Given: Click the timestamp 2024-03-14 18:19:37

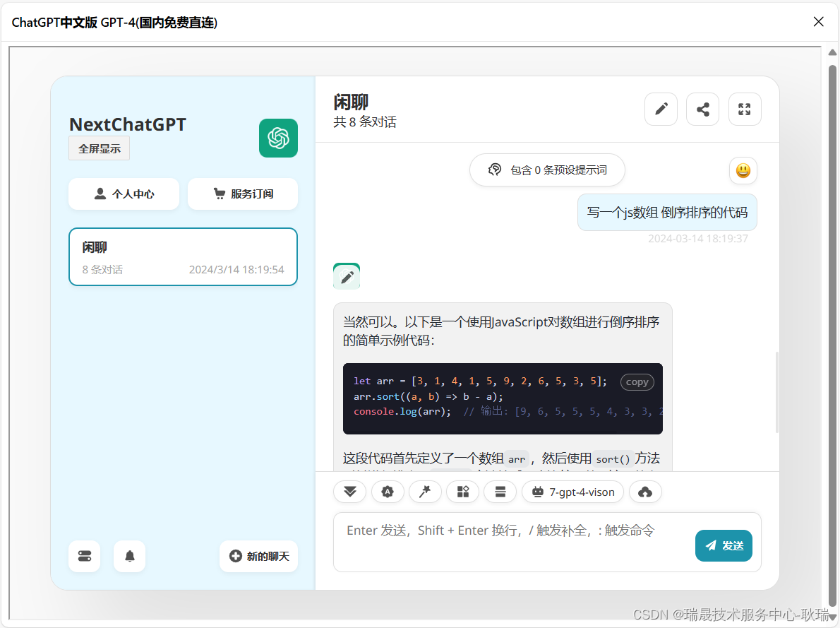Looking at the screenshot, I should 698,239.
